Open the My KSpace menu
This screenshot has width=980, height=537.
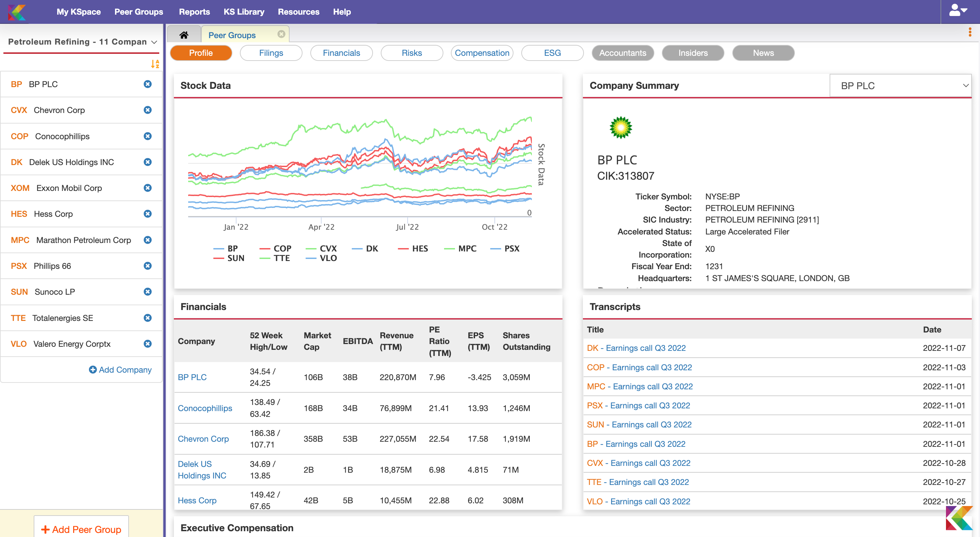(x=79, y=12)
